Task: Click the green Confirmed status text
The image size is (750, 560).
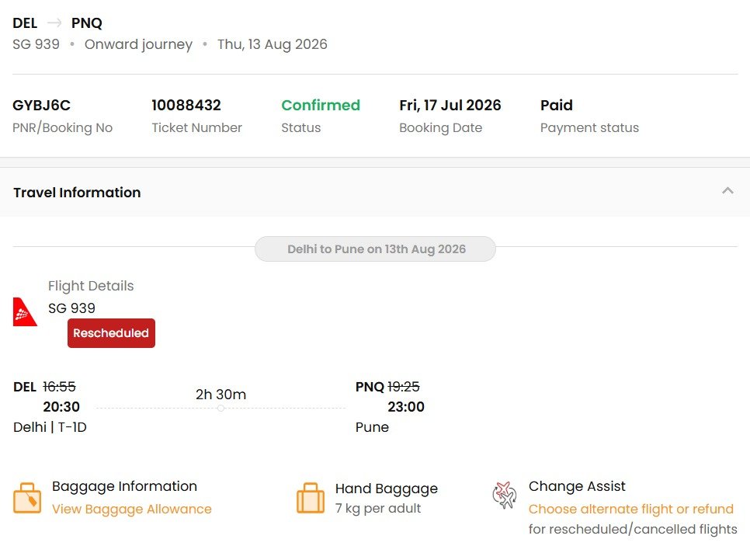Action: point(321,106)
